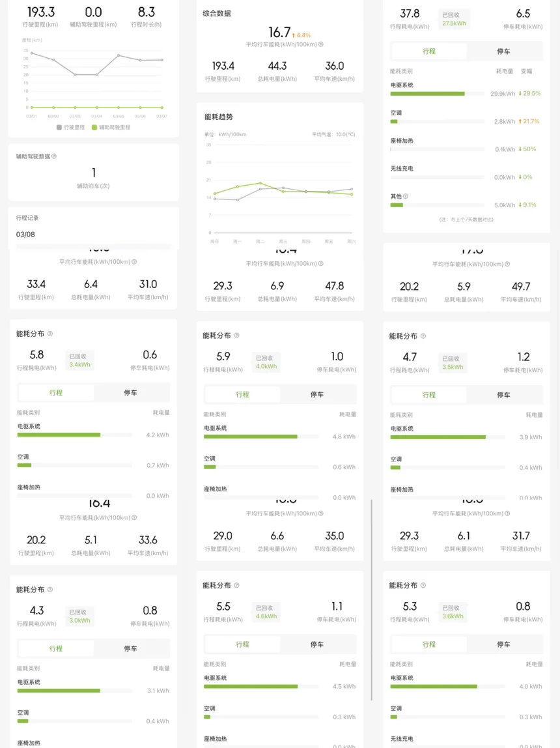This screenshot has width=560, height=748.
Task: Open 能耗分布 help icon above 5.9 kWh
Action: (236, 336)
